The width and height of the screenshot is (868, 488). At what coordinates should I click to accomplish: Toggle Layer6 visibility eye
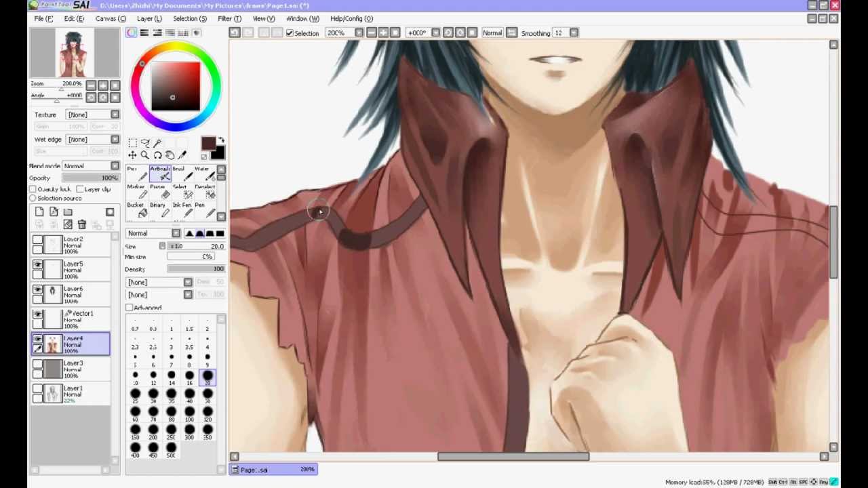point(37,289)
